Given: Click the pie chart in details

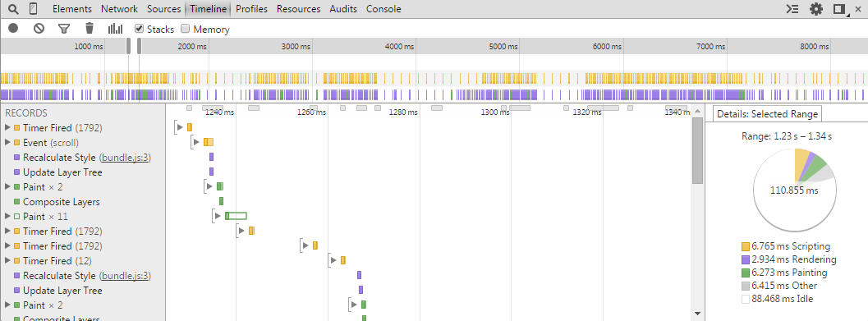Looking at the screenshot, I should click(x=794, y=190).
